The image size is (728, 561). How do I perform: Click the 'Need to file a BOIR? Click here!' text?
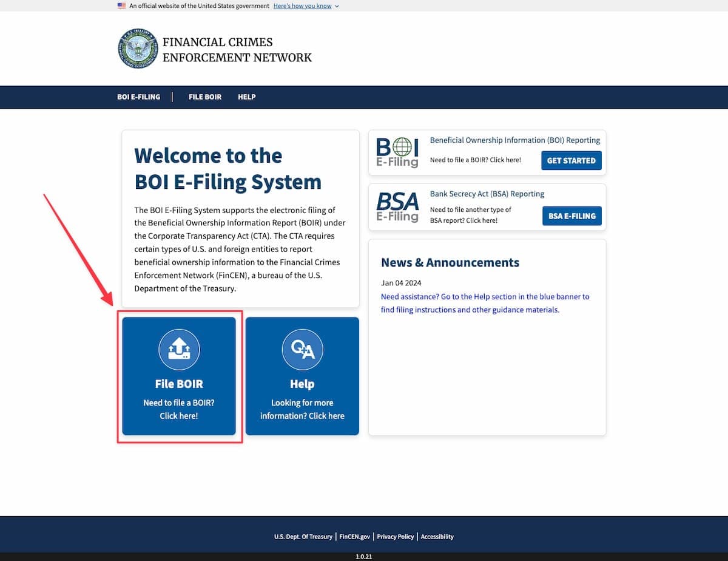(179, 409)
